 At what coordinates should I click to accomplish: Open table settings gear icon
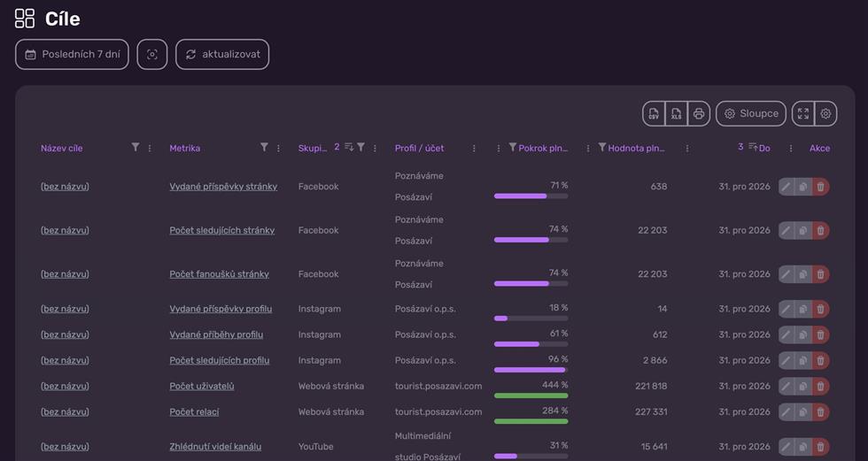click(x=825, y=114)
